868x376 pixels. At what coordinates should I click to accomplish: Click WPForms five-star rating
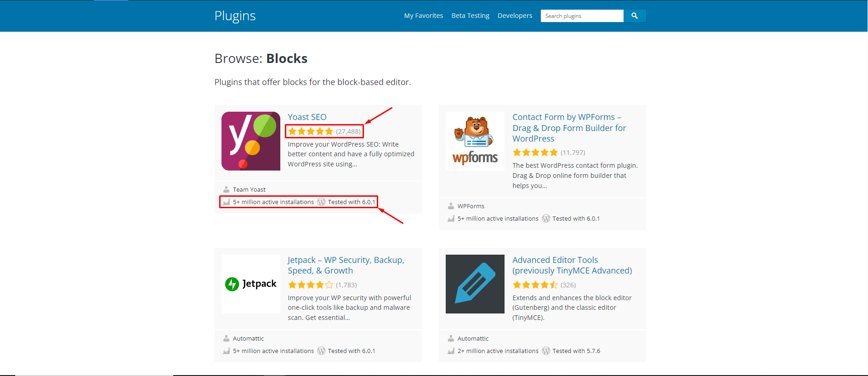point(535,153)
